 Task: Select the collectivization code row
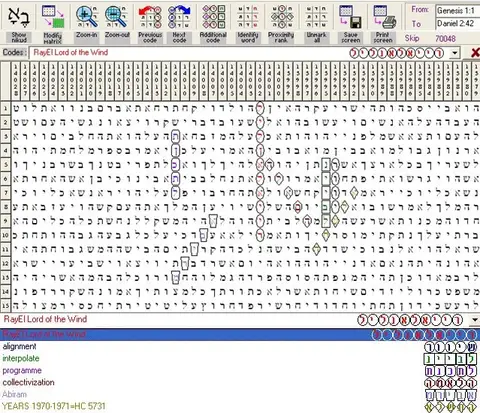pos(240,382)
